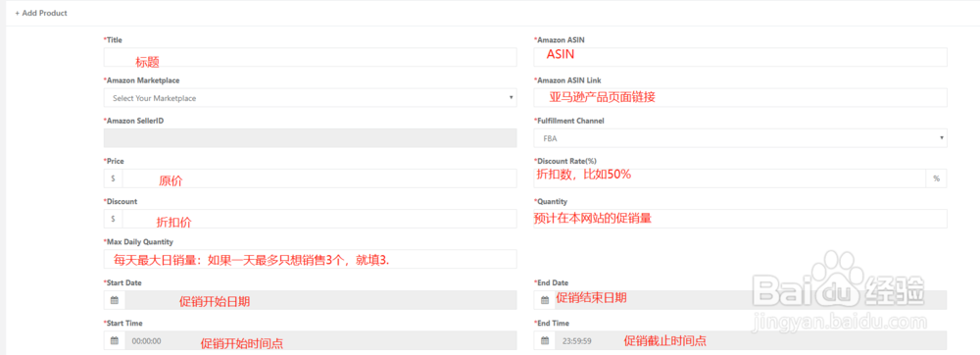Open the Fulfillment Channel FBA dropdown

(740, 138)
